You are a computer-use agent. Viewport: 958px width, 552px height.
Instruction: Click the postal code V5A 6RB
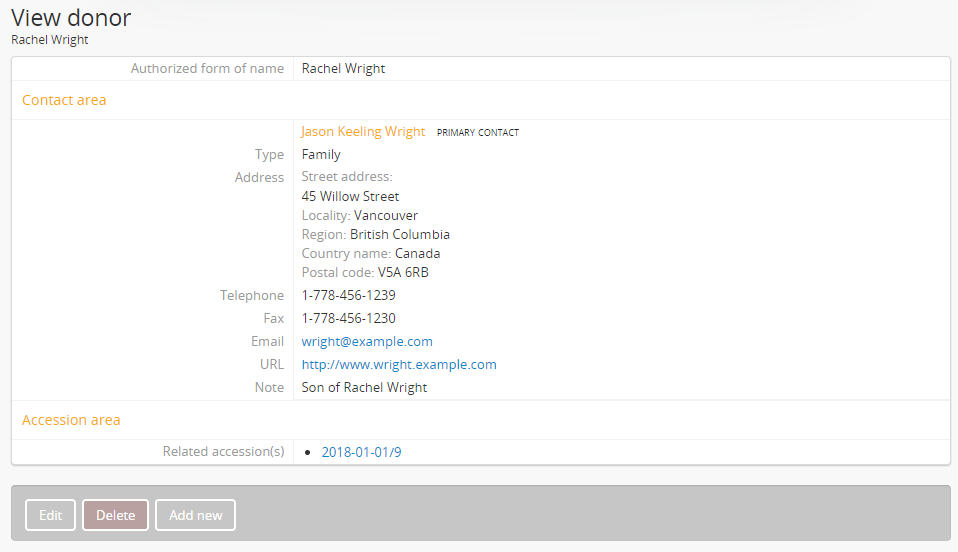(x=403, y=273)
